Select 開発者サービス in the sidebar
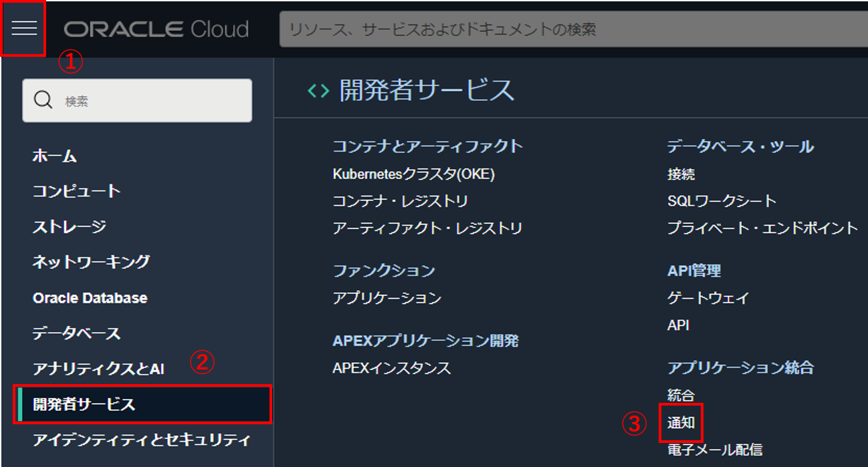Viewport: 868px width, 467px height. click(84, 404)
